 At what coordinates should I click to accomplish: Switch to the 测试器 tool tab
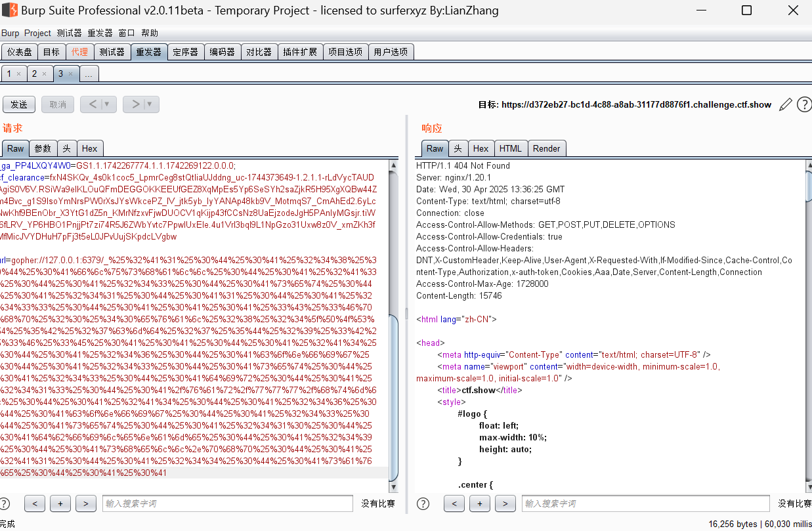pos(112,52)
